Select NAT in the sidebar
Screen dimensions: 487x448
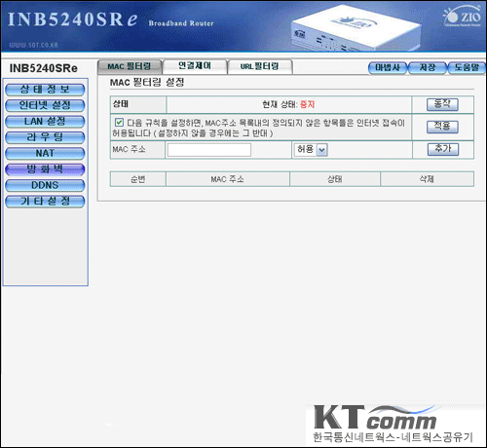coord(45,153)
